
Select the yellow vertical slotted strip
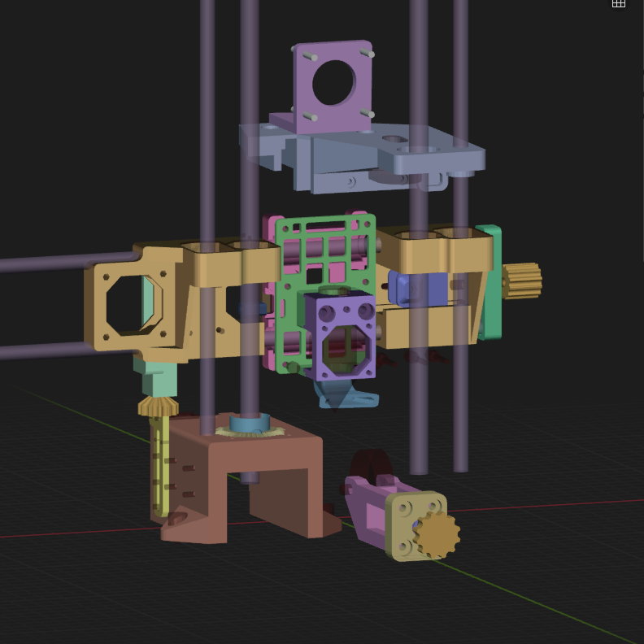[x=161, y=466]
